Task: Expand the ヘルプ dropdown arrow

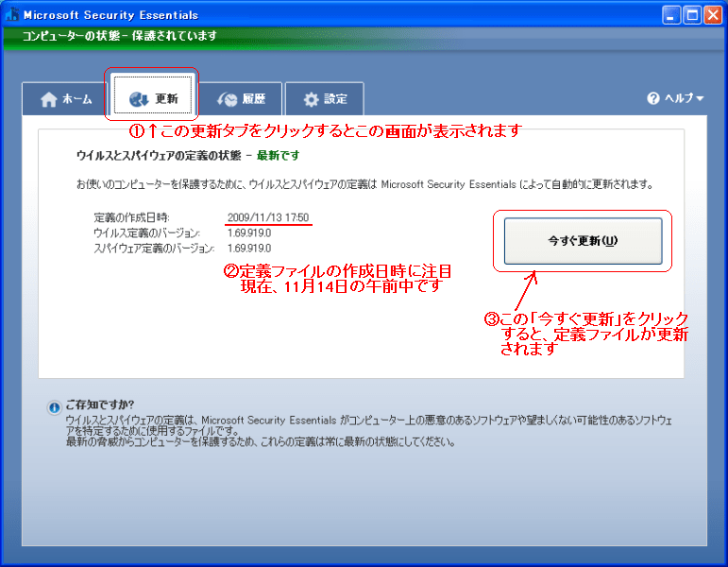Action: click(700, 99)
